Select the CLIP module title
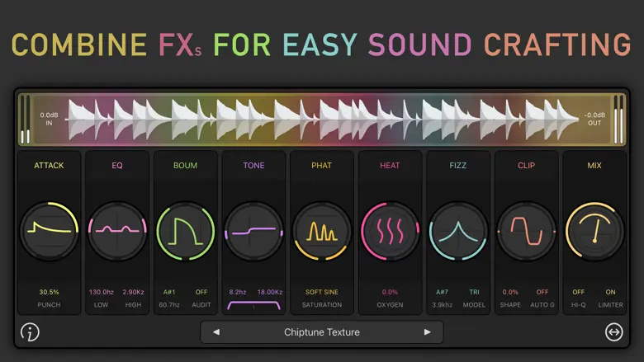 tap(526, 165)
